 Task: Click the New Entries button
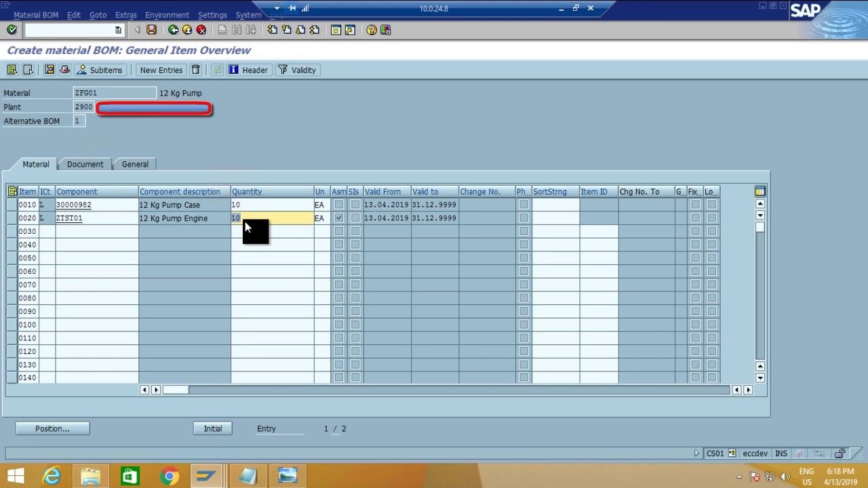161,70
